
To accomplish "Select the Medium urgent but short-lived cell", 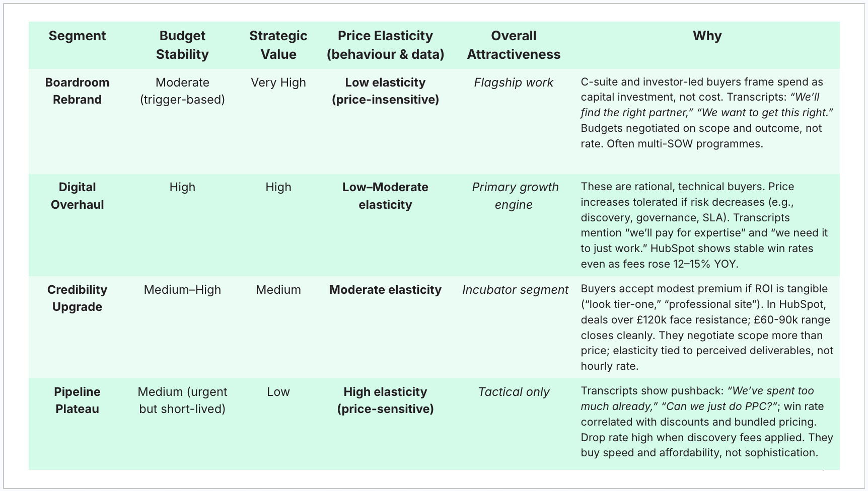I will (182, 400).
